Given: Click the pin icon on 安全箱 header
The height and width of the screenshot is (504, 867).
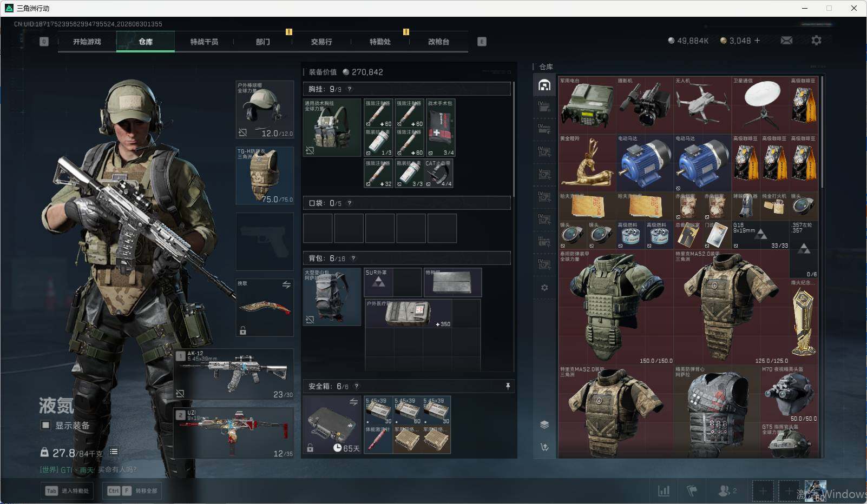Looking at the screenshot, I should pos(508,386).
